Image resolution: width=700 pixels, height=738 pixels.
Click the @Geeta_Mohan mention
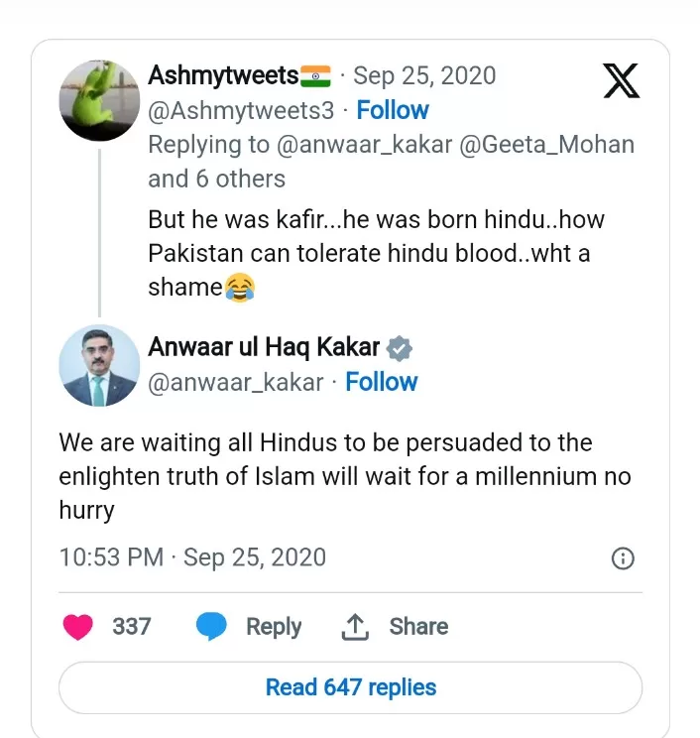point(544,145)
